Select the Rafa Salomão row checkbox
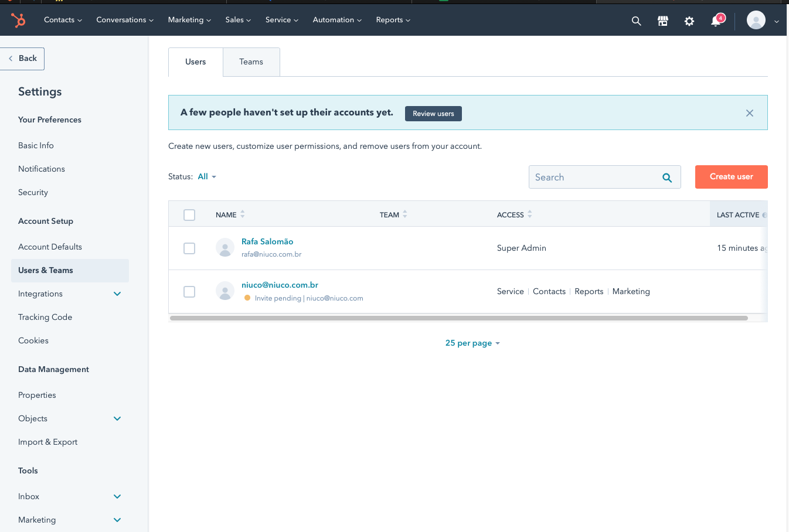This screenshot has width=789, height=532. 189,248
